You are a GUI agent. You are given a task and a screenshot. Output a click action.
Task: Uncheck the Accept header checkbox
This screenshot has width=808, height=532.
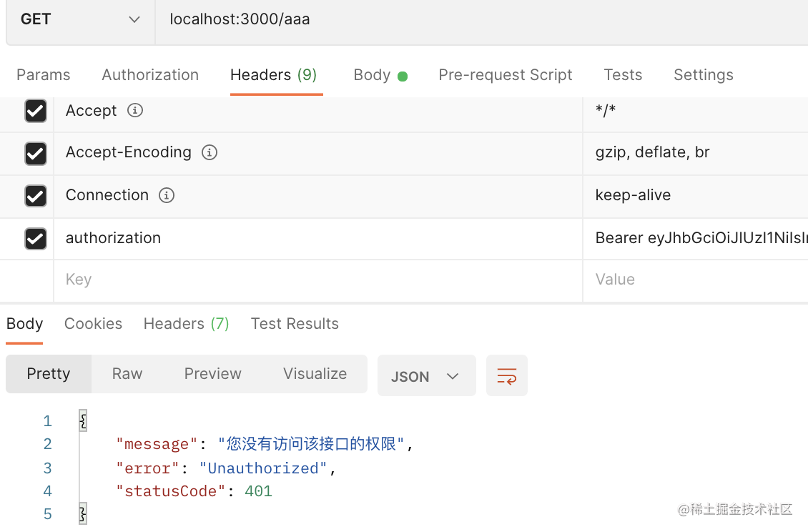pos(35,111)
